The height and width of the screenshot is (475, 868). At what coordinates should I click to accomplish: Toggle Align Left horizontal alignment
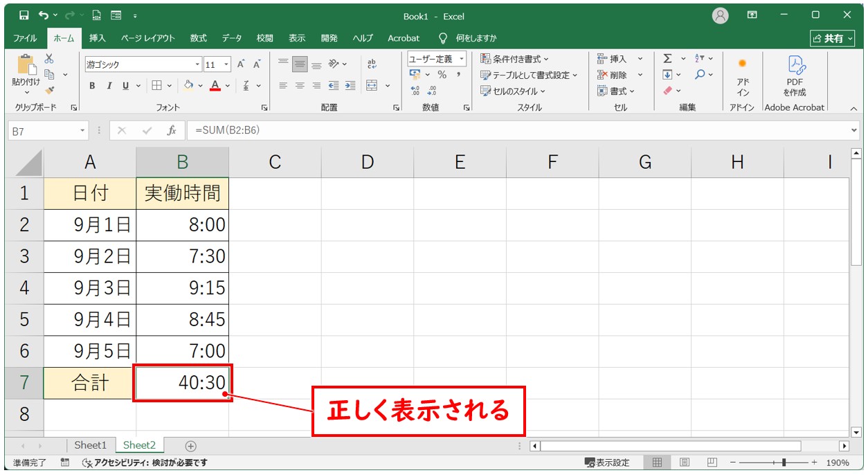coord(283,86)
